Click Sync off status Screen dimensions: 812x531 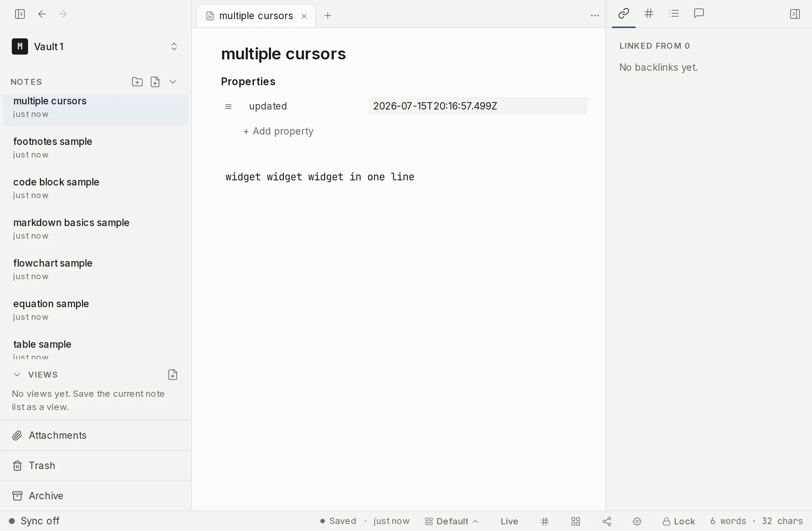pos(34,521)
